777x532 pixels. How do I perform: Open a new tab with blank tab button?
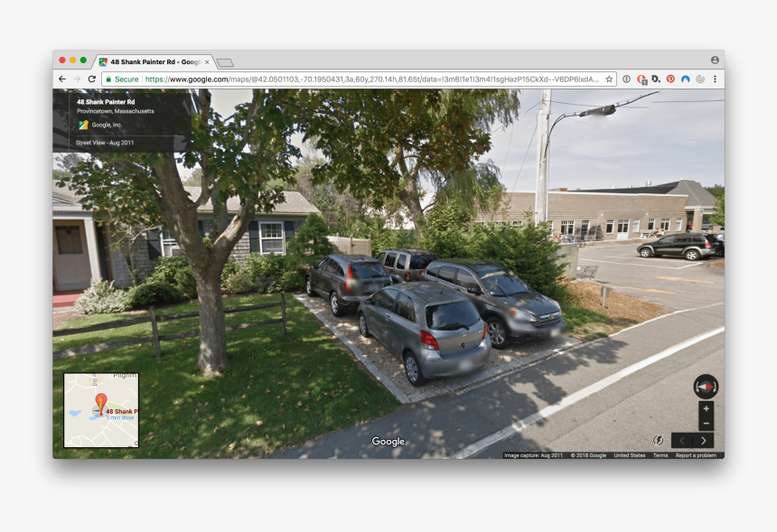(x=225, y=63)
